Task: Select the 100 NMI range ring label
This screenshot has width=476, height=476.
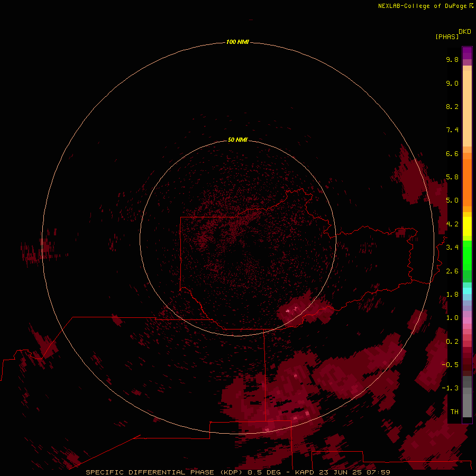Action: pyautogui.click(x=237, y=42)
